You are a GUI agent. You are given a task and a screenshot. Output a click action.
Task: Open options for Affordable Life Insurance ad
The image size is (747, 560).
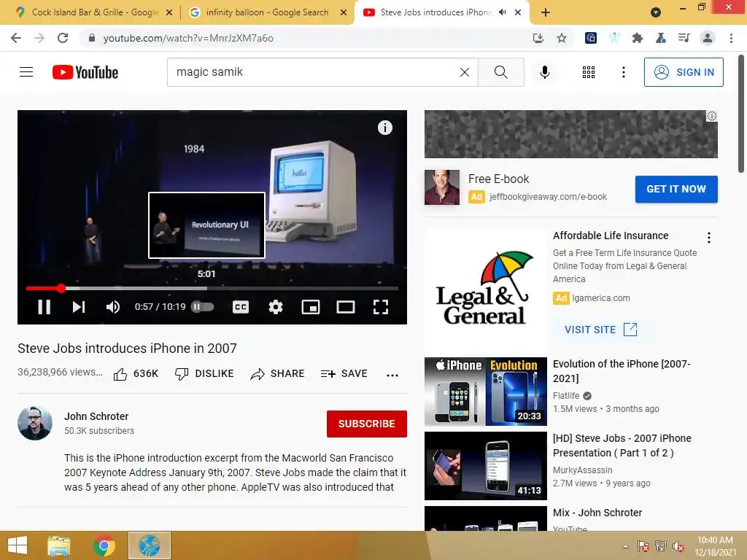[x=709, y=238]
